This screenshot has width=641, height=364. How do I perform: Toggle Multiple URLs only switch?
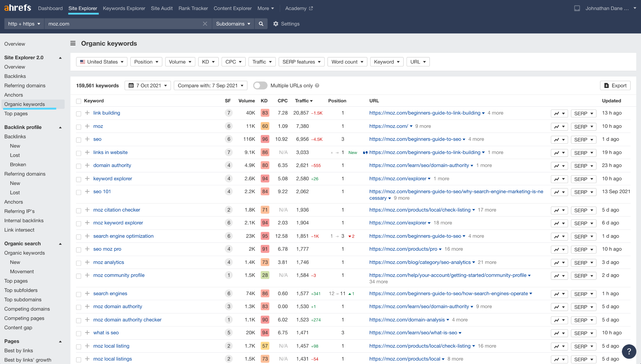(x=260, y=85)
